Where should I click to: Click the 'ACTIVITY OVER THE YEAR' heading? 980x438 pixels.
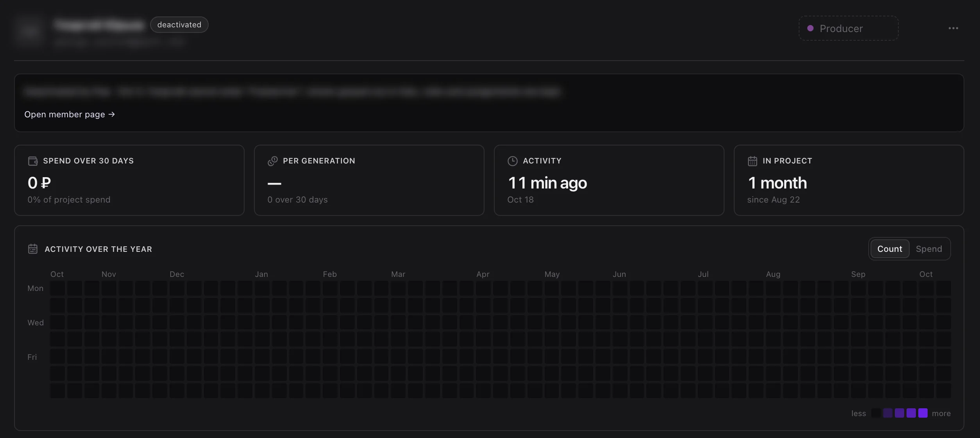[x=98, y=249]
